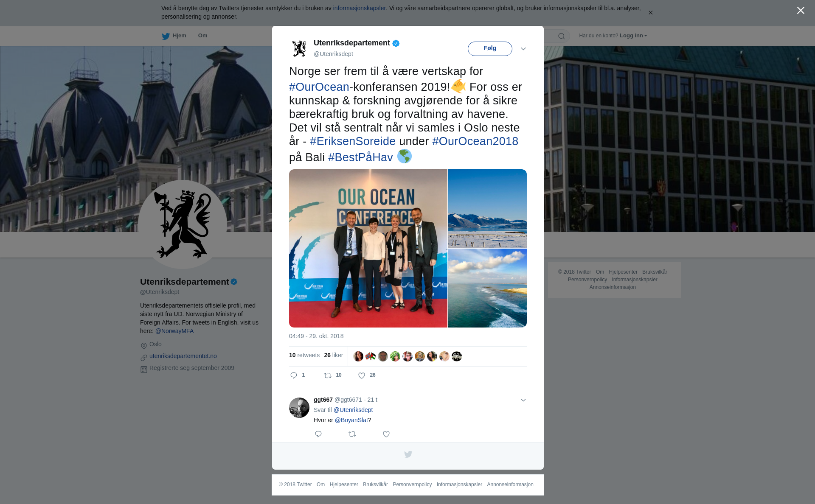Expand tweet options chevron next to Følg
Viewport: 815px width, 504px height.
click(523, 49)
